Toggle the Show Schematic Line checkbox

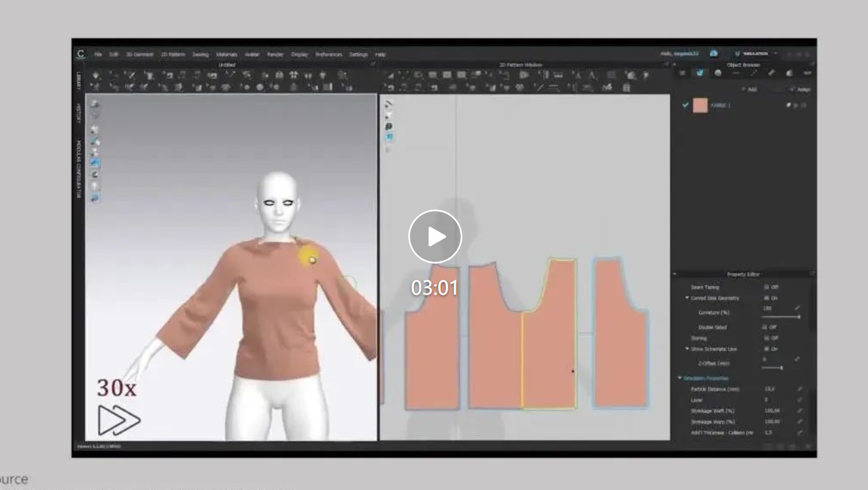[766, 349]
